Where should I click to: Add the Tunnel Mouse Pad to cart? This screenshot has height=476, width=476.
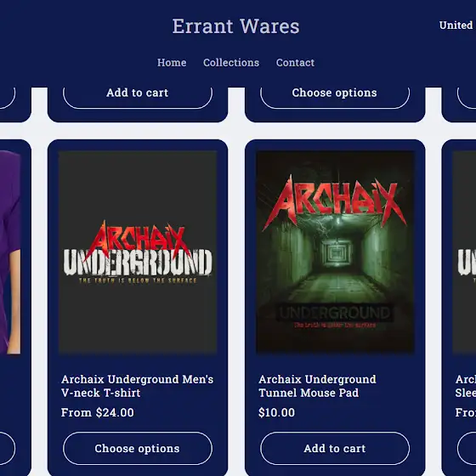point(335,449)
